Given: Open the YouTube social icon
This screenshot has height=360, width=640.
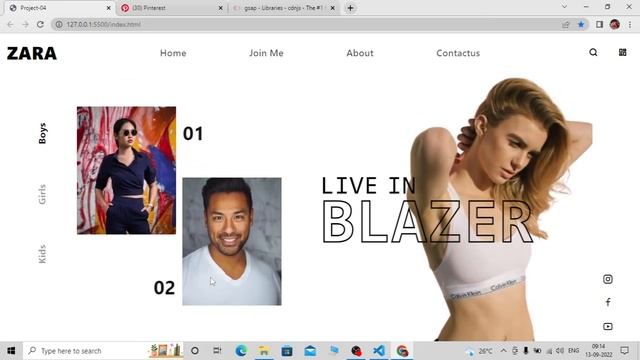Looking at the screenshot, I should click(x=608, y=326).
